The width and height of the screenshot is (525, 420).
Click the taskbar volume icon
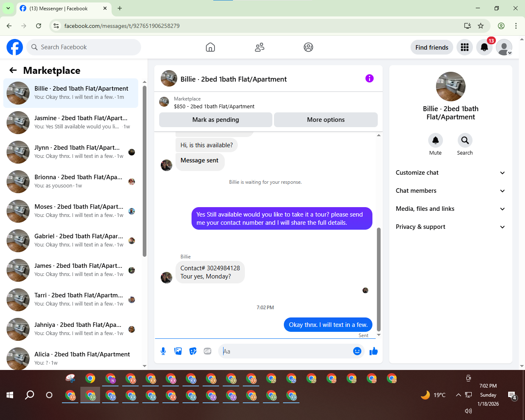tap(468, 411)
